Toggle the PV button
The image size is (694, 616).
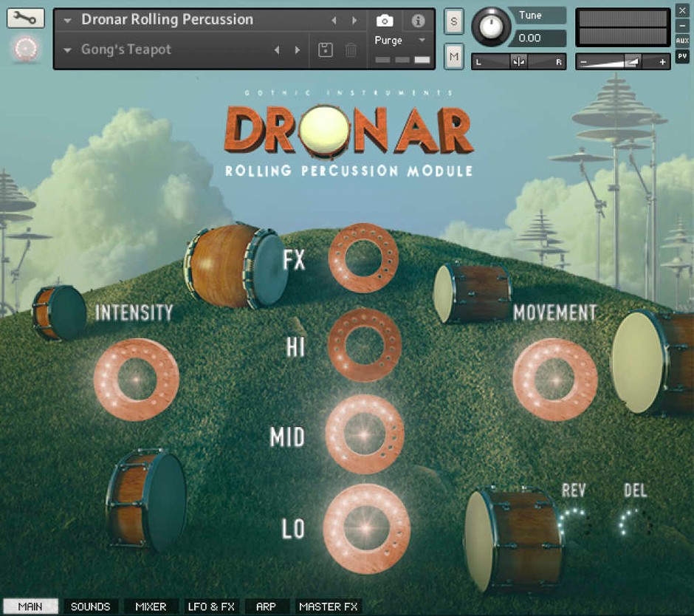point(682,56)
